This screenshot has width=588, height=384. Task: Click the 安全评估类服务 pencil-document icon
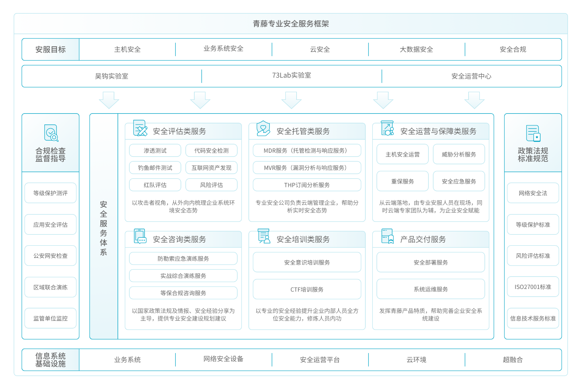pyautogui.click(x=140, y=128)
